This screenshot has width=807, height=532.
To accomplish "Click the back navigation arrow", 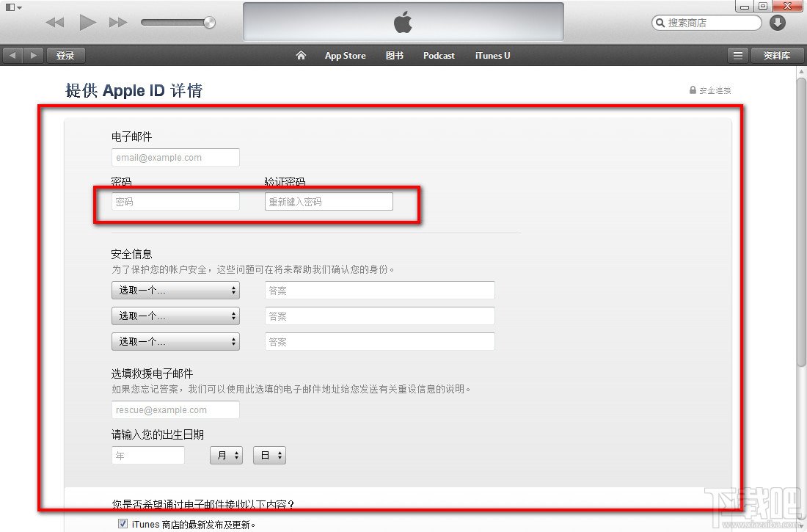I will (x=12, y=54).
